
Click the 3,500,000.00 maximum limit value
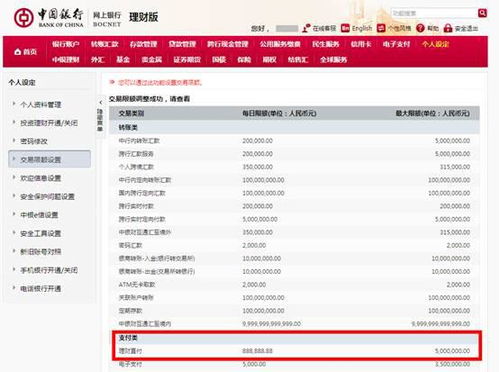(452, 364)
